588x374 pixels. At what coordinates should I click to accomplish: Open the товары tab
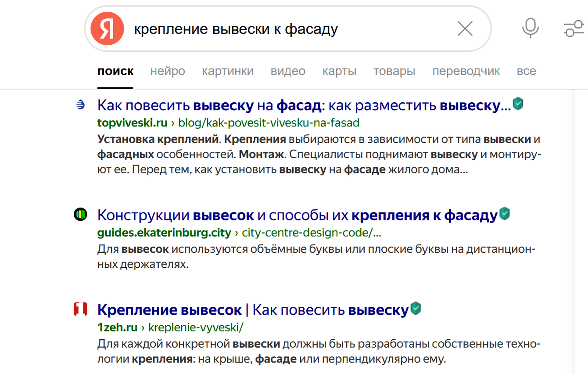point(394,71)
